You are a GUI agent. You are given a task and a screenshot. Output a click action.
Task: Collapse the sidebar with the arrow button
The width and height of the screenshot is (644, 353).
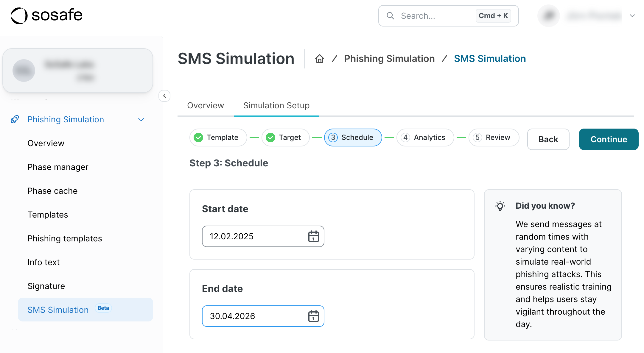(x=164, y=96)
